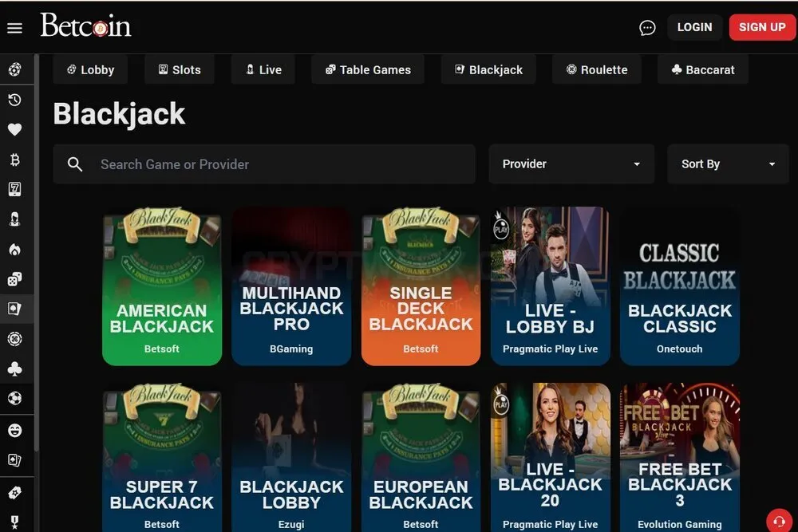Open the live chat bubble icon
The width and height of the screenshot is (798, 532).
[647, 27]
